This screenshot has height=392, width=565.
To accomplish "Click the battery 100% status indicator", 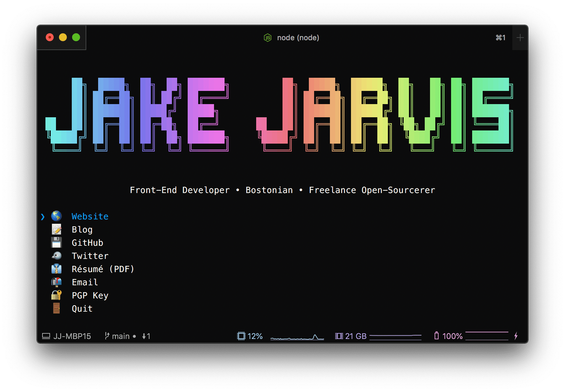I will [x=448, y=336].
